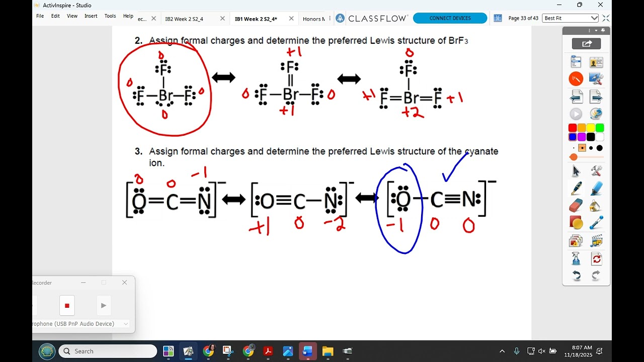Open the Desktop Tools icon

click(x=596, y=79)
